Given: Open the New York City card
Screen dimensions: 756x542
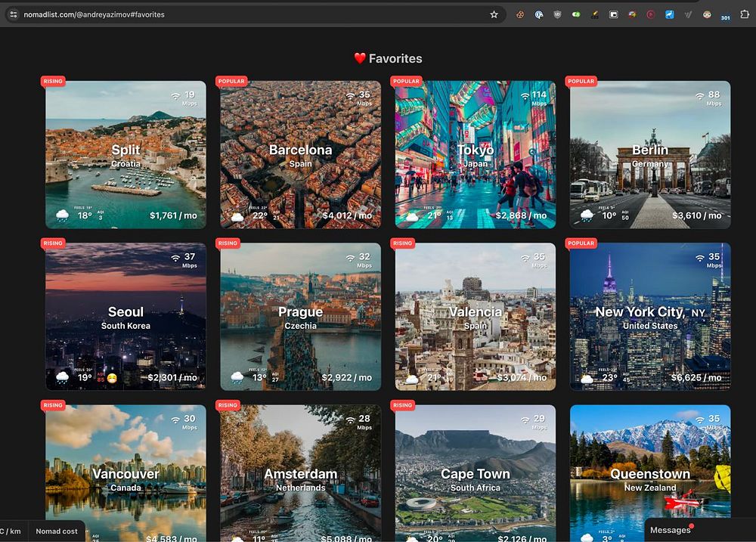Looking at the screenshot, I should click(649, 317).
